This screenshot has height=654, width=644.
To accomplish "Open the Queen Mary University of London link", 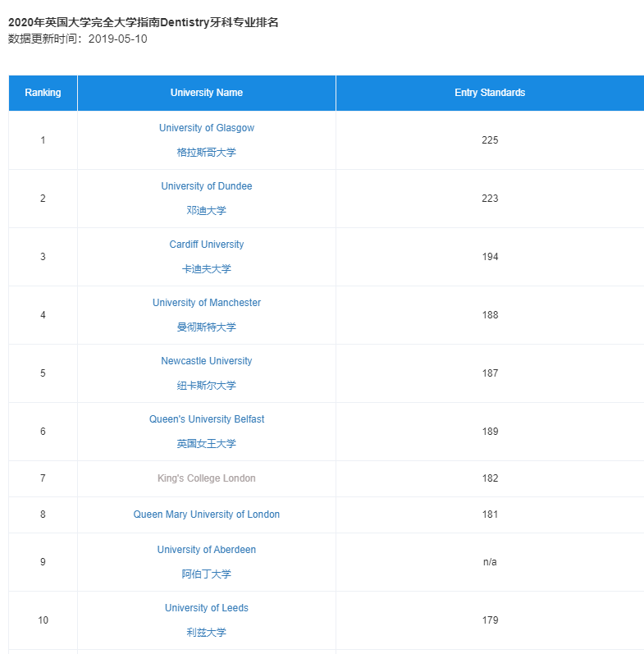I will coord(207,515).
